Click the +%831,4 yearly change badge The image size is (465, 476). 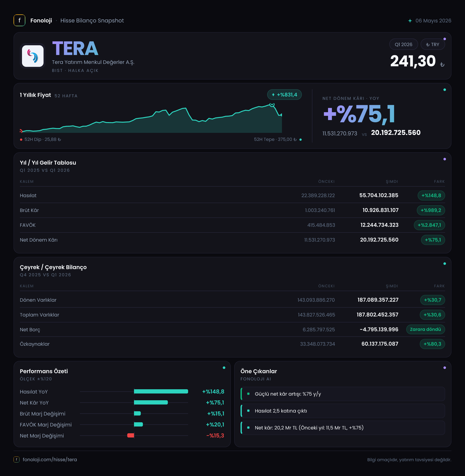(x=284, y=95)
